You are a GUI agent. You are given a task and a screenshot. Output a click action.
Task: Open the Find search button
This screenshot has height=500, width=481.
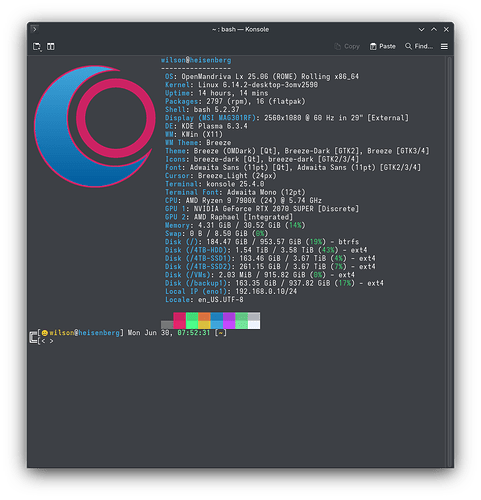point(419,46)
